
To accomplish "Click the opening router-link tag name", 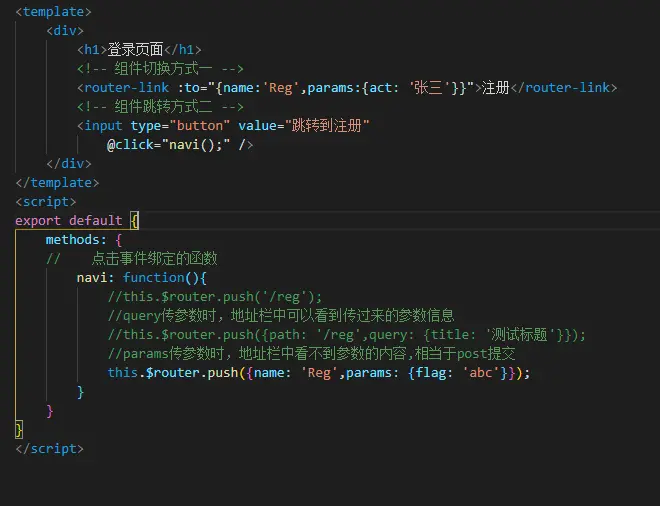I will [127, 88].
